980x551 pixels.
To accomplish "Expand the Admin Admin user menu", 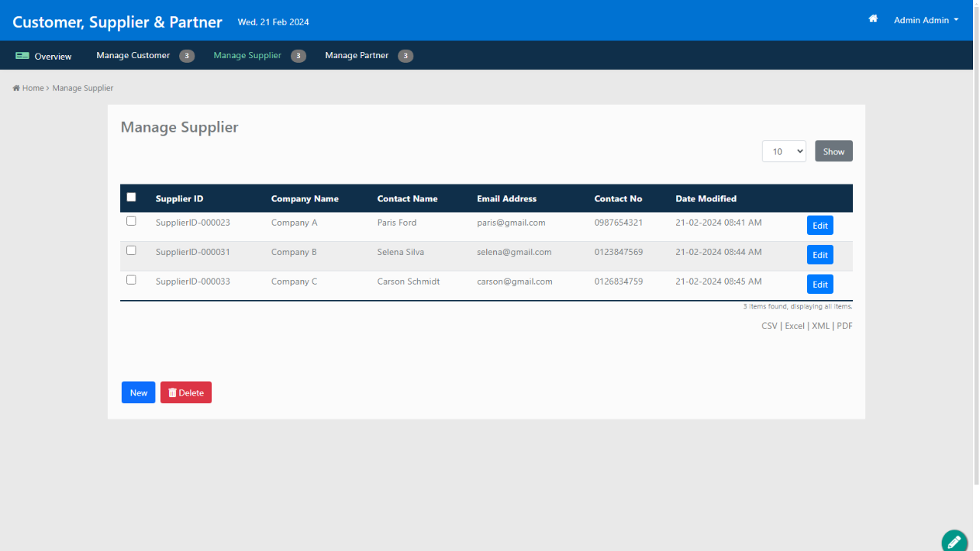I will click(x=926, y=21).
